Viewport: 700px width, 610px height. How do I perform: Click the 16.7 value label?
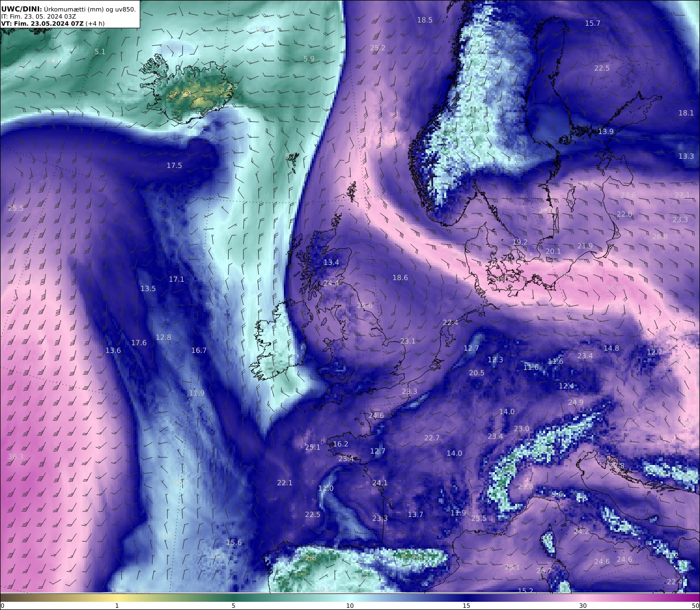pos(199,350)
